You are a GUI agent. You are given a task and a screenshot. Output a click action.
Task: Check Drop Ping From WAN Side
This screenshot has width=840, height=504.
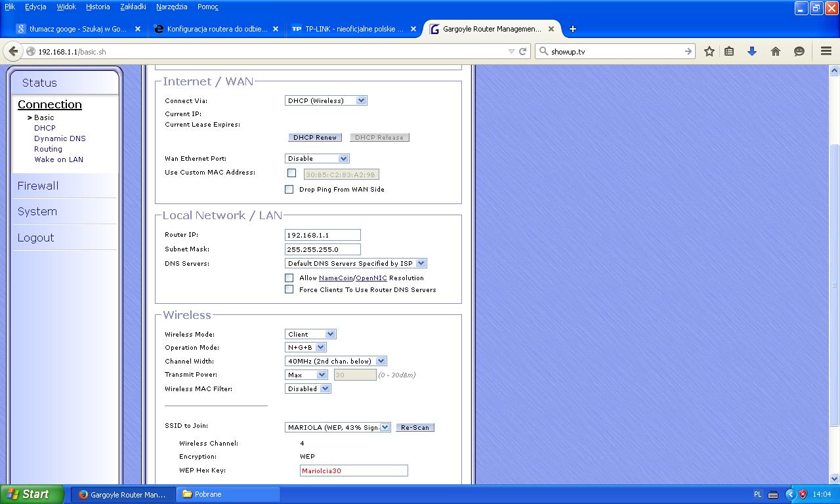pyautogui.click(x=289, y=189)
